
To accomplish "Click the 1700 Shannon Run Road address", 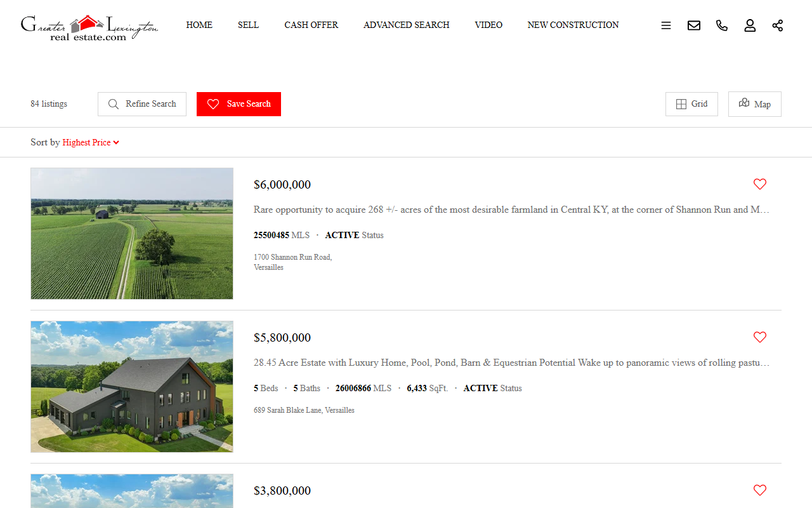I will pyautogui.click(x=293, y=262).
